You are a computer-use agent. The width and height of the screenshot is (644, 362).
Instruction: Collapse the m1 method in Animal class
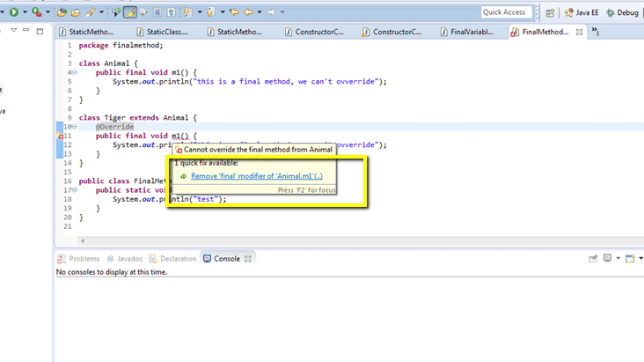click(x=75, y=72)
